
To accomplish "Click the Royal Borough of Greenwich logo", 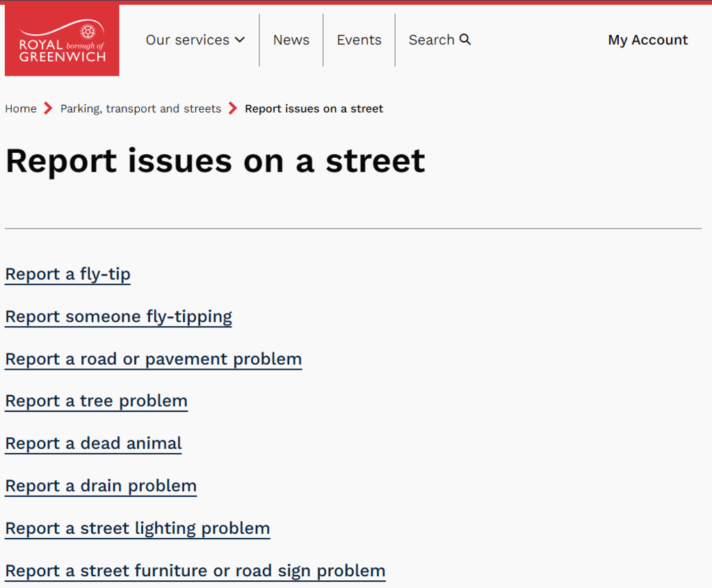I will pyautogui.click(x=62, y=40).
